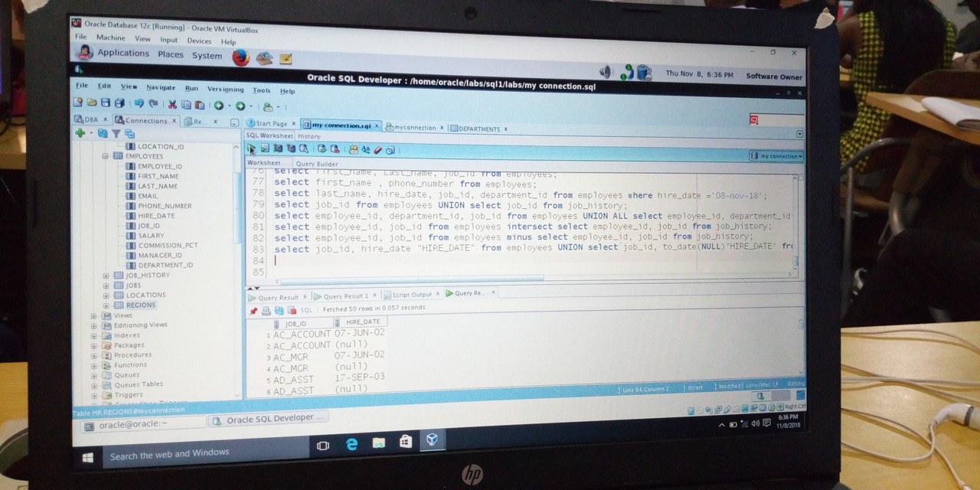Click the Windows Start button
The height and width of the screenshot is (490, 980).
[88, 457]
